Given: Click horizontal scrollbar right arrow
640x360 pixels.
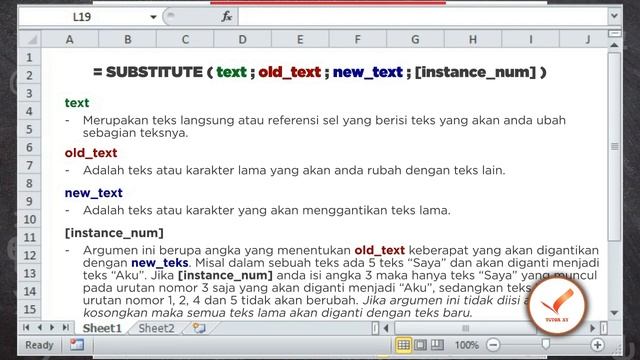Looking at the screenshot, I should tap(593, 327).
